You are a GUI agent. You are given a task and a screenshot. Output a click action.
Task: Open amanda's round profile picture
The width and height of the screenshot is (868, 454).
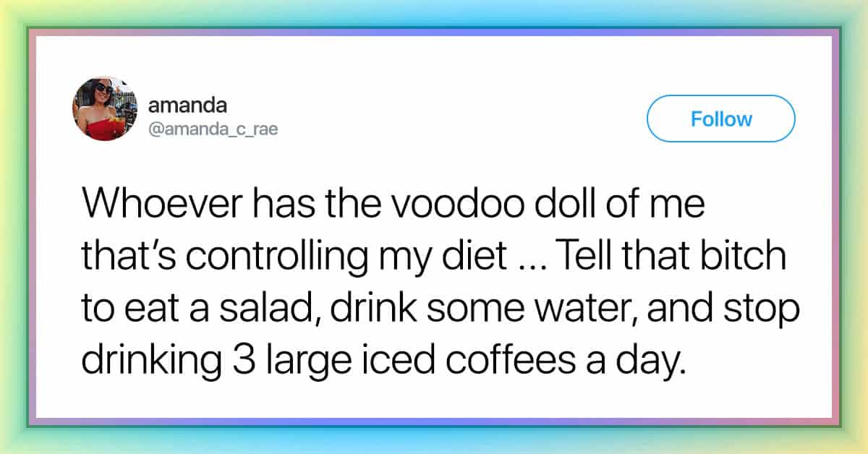click(x=105, y=108)
